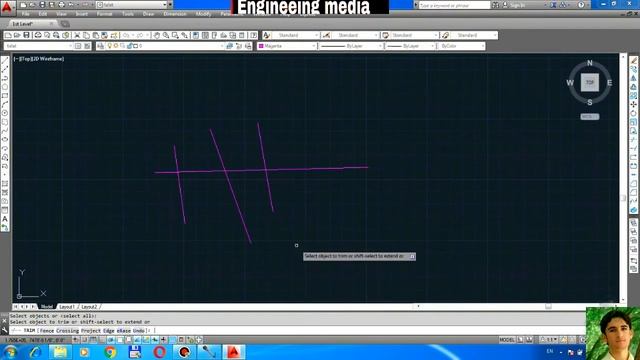The width and height of the screenshot is (640, 360).
Task: Choose the Crossing option in TRIM command
Action: click(x=67, y=331)
